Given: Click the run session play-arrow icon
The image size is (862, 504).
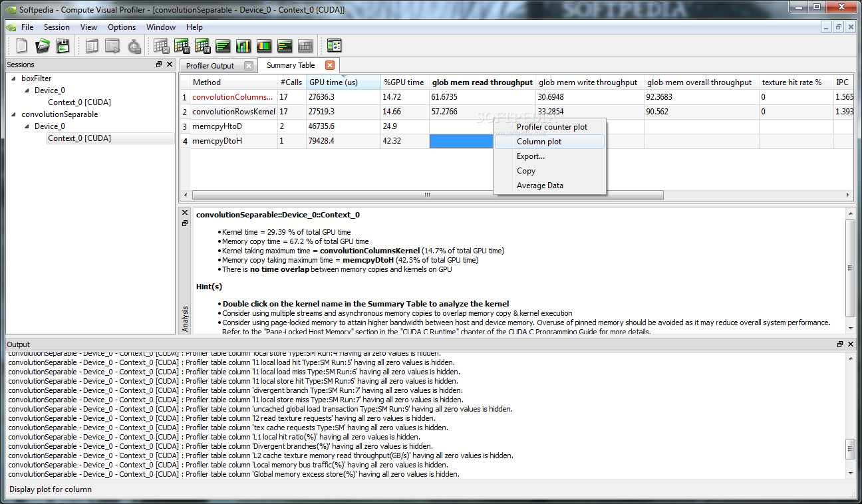Looking at the screenshot, I should click(x=113, y=46).
